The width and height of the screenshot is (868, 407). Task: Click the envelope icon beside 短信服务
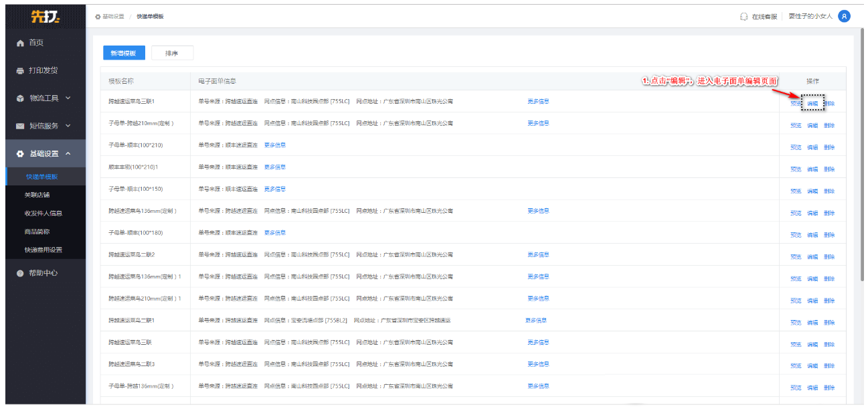pyautogui.click(x=20, y=126)
